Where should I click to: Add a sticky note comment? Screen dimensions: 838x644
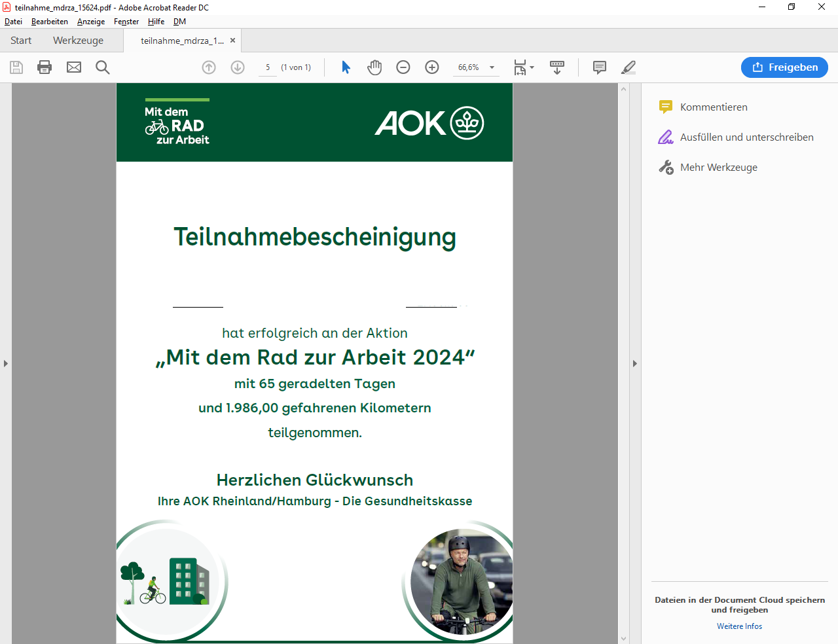[599, 67]
